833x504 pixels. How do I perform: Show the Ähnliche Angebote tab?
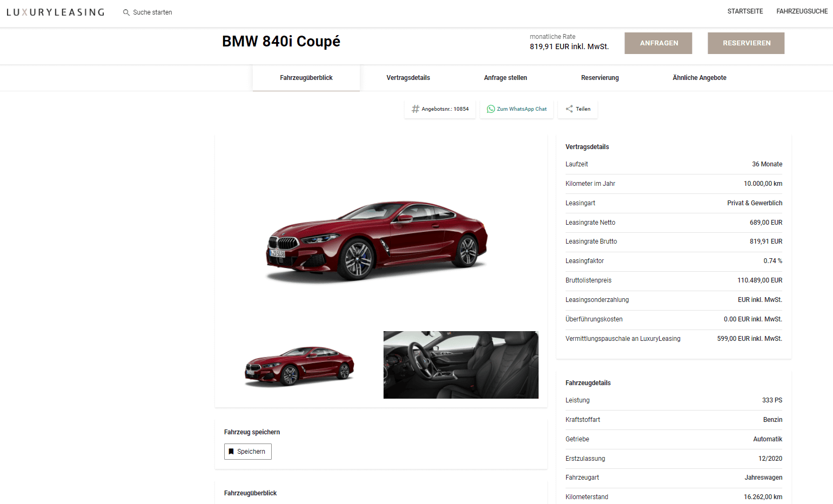700,78
